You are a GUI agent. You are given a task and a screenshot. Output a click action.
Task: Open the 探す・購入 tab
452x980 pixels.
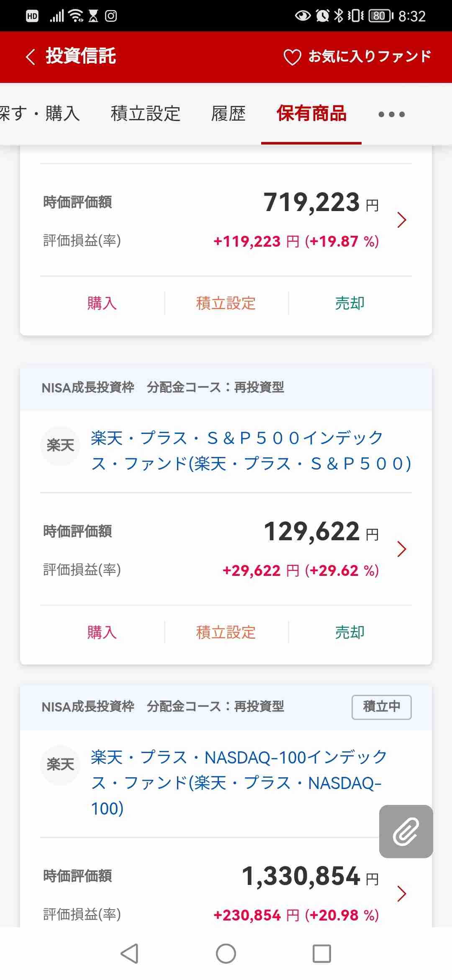(x=40, y=113)
